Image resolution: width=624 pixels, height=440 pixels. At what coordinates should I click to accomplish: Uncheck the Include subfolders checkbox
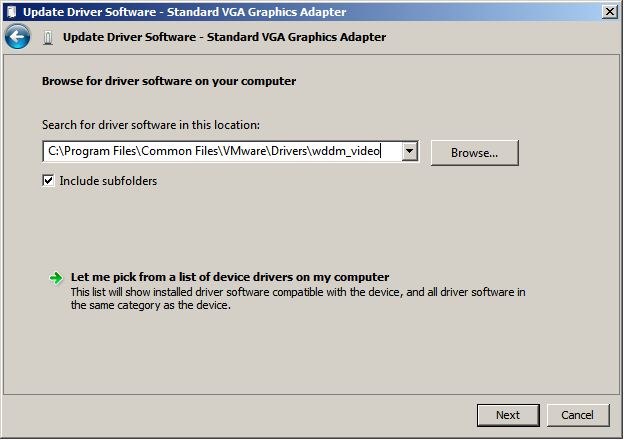coord(48,181)
